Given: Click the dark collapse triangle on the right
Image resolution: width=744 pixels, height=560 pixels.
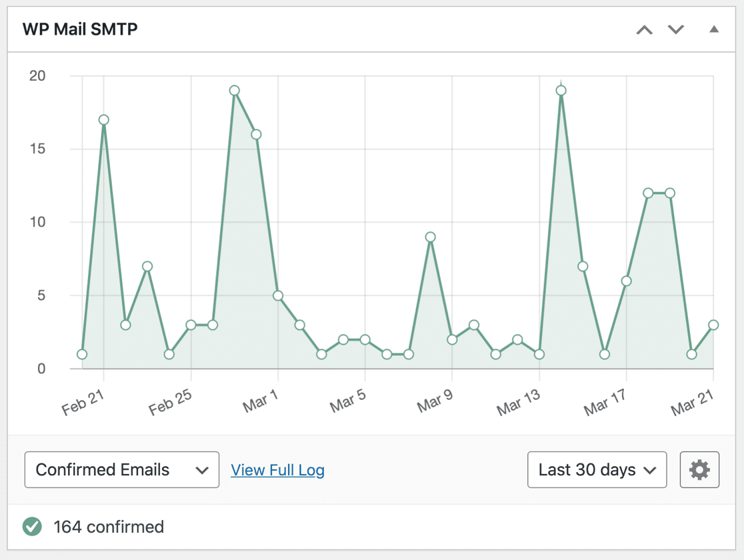Looking at the screenshot, I should pyautogui.click(x=713, y=29).
